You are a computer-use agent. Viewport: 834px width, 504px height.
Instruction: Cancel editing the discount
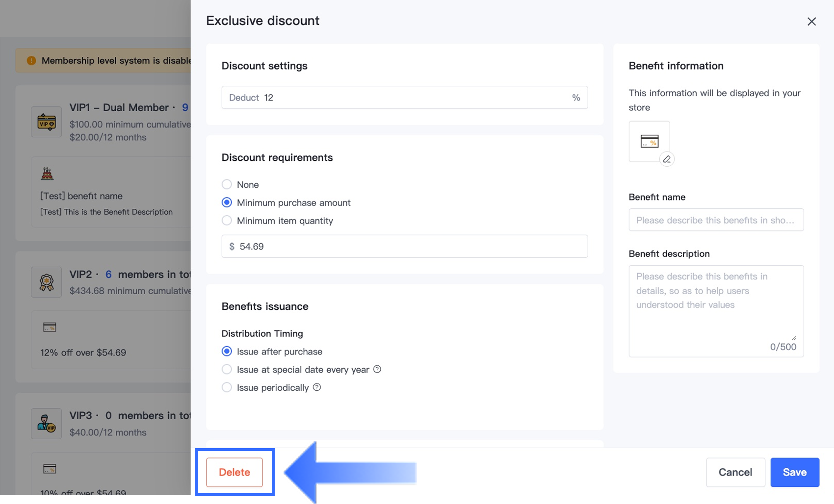pyautogui.click(x=735, y=472)
